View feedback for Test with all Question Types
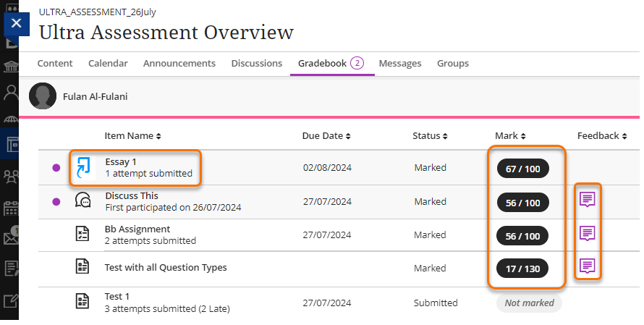Viewport: 644px width, 325px height. (588, 266)
